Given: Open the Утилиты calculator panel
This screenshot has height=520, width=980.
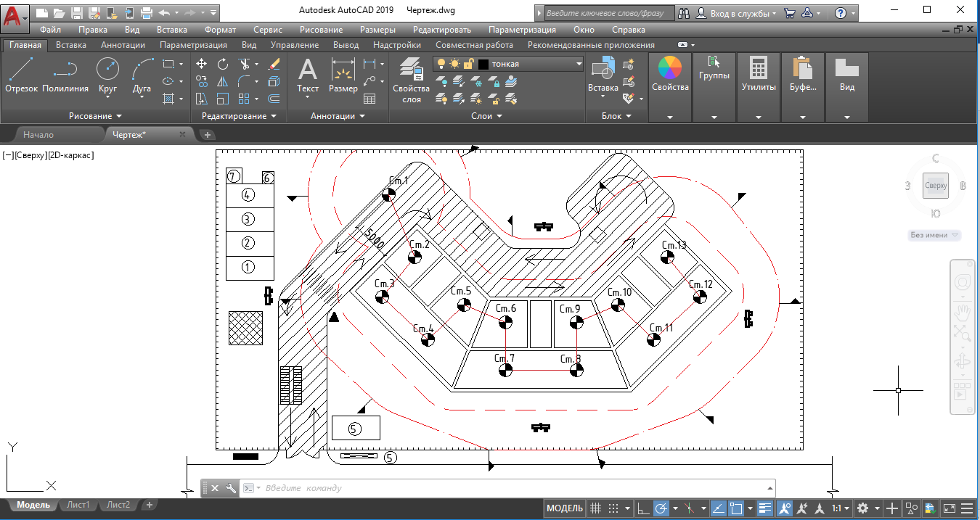Looking at the screenshot, I should (759, 75).
